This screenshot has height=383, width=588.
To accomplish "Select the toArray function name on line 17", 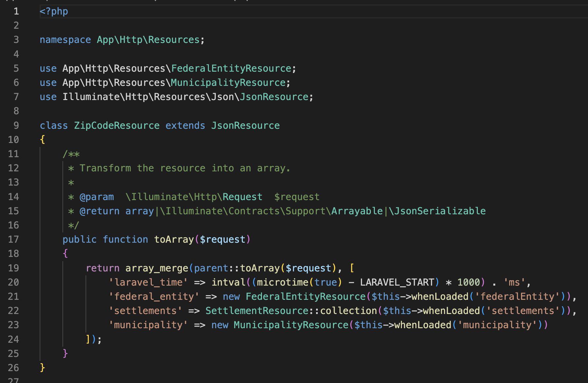I will click(174, 239).
